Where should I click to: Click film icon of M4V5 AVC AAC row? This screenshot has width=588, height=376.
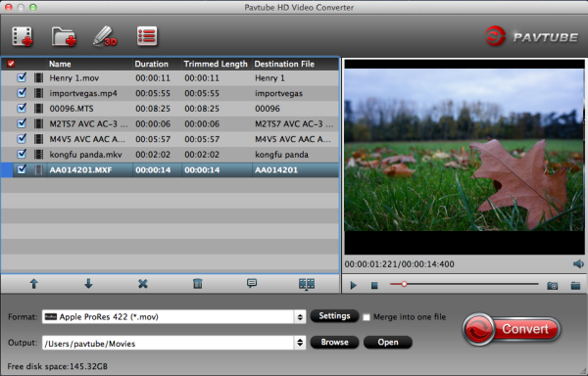point(38,139)
